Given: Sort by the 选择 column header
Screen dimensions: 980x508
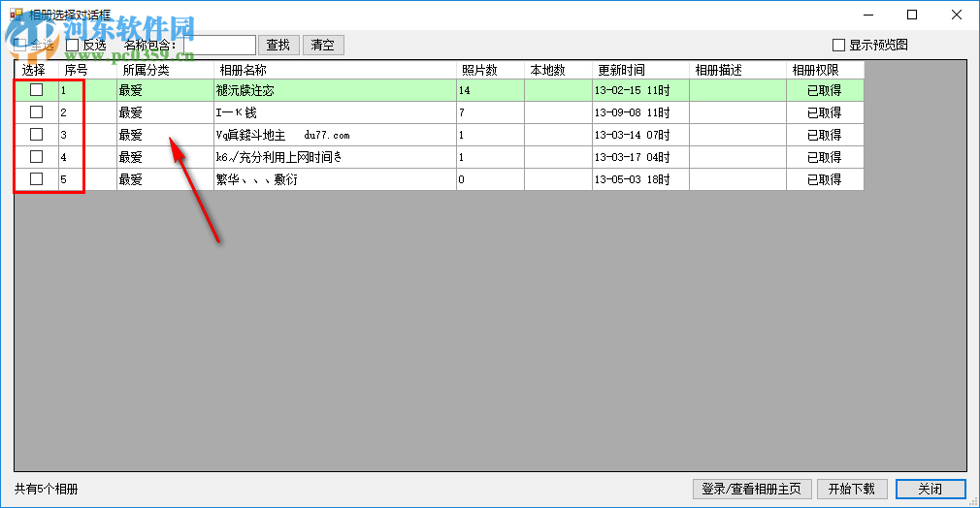Looking at the screenshot, I should [x=37, y=70].
